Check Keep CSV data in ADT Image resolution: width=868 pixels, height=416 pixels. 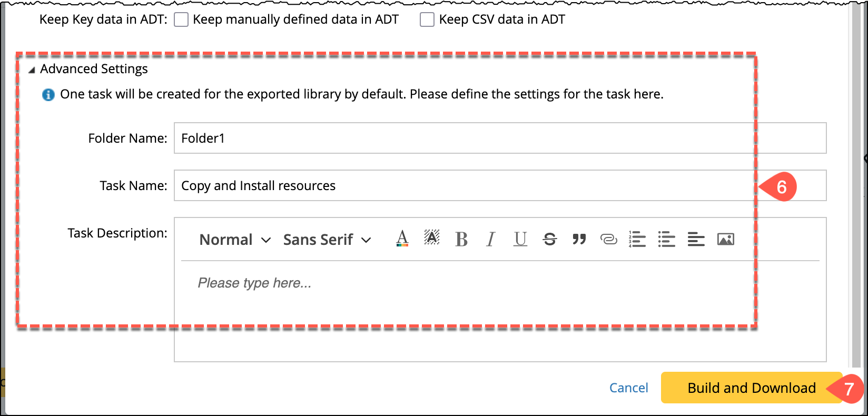coord(427,19)
